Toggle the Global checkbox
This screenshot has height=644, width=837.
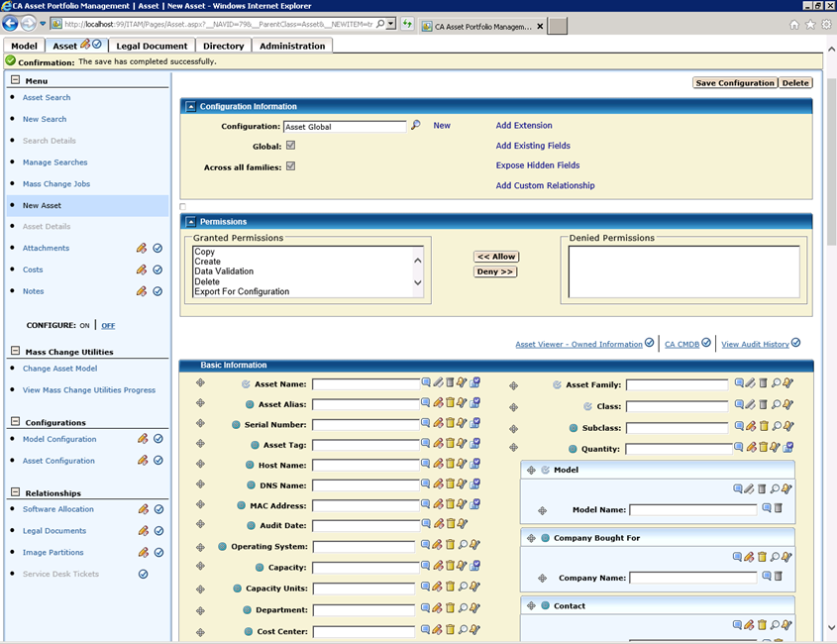pyautogui.click(x=290, y=146)
